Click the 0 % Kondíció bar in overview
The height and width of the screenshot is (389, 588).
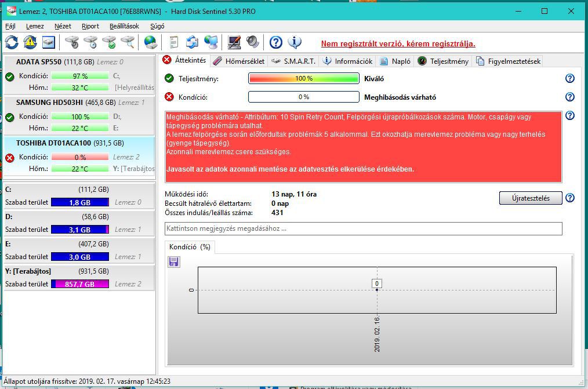coord(304,97)
